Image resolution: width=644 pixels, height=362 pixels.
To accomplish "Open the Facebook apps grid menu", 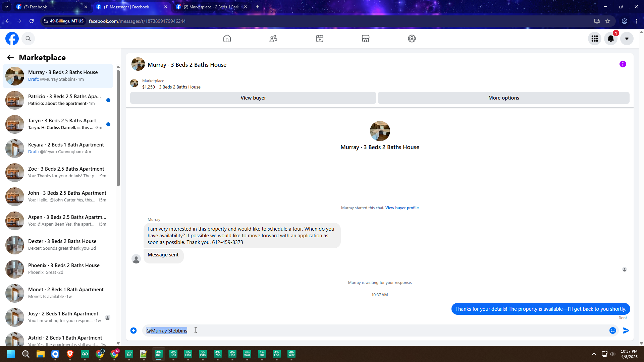I will pos(595,39).
